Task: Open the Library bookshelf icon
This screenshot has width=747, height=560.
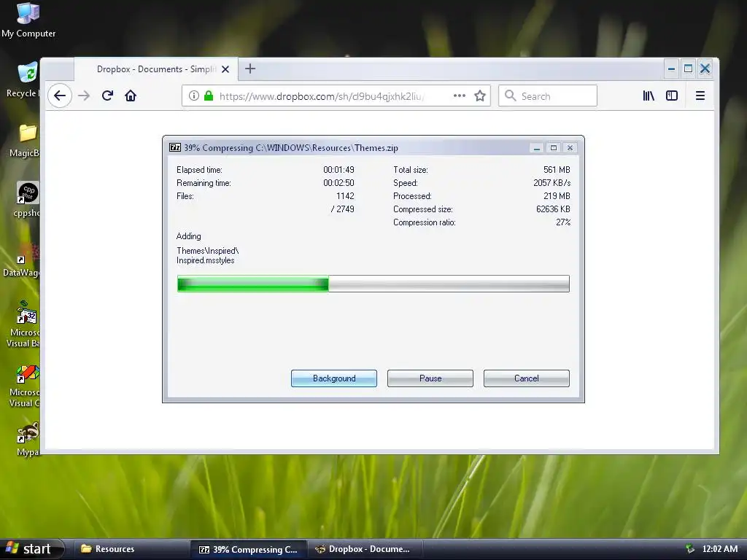Action: pyautogui.click(x=649, y=96)
